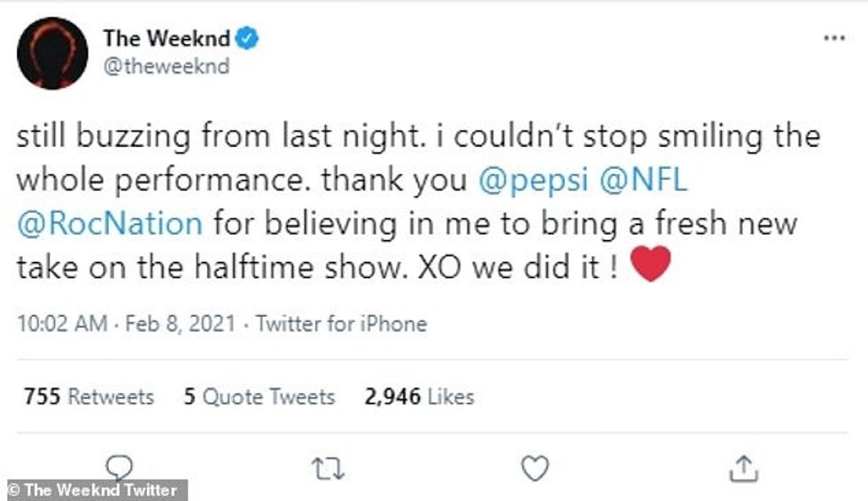The height and width of the screenshot is (501, 868).
Task: Click the blue verified checkmark badge
Action: [x=247, y=38]
